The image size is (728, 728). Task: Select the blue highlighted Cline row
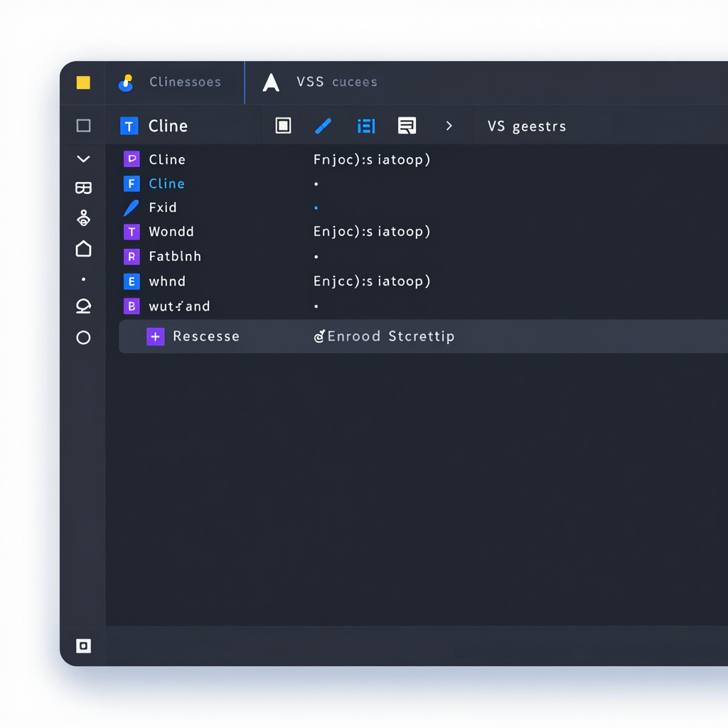pyautogui.click(x=166, y=184)
